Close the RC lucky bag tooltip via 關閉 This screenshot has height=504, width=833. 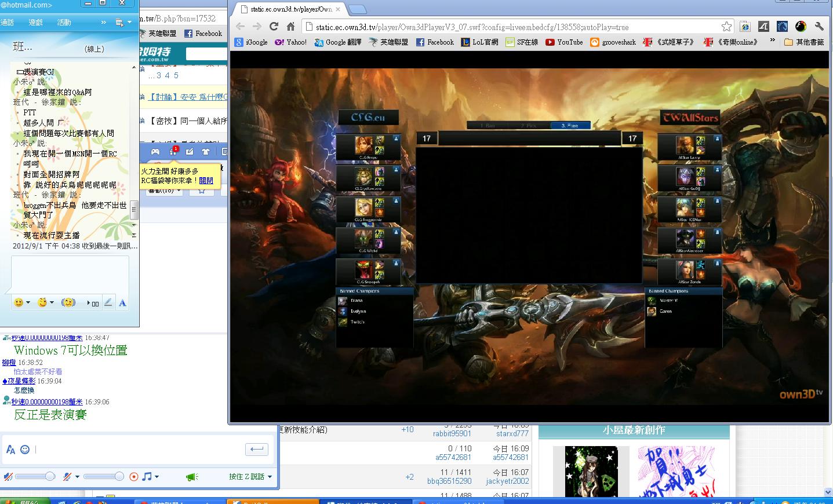click(x=206, y=180)
